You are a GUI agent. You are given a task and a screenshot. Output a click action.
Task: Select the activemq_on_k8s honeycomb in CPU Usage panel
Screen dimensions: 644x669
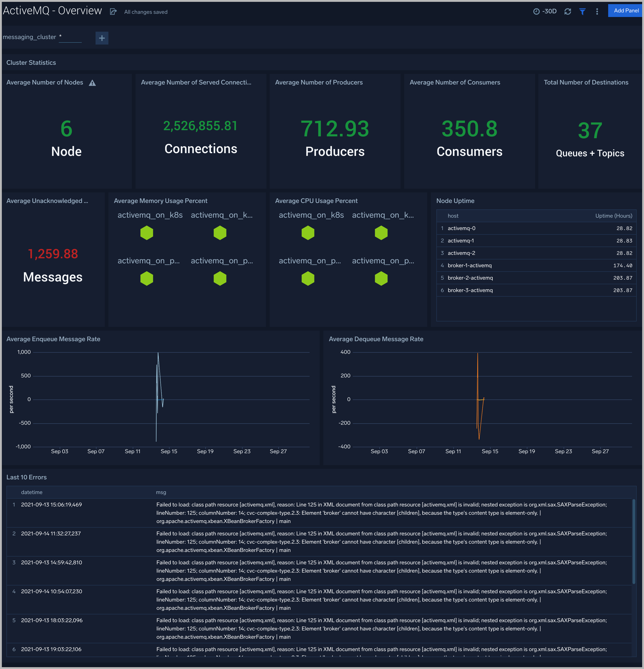pyautogui.click(x=308, y=233)
